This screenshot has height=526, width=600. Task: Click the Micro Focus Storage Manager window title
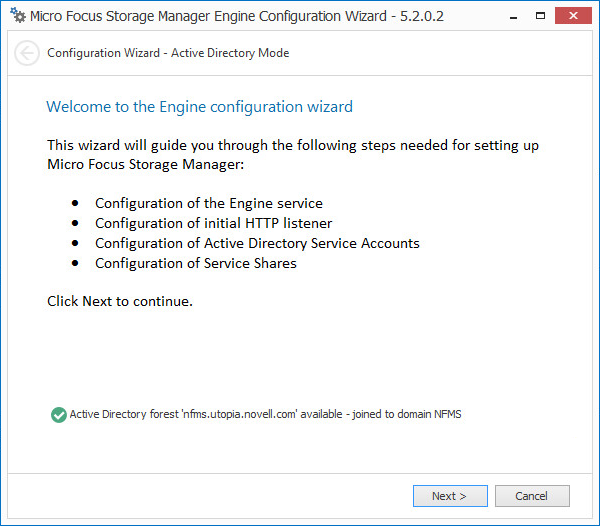[x=237, y=17]
